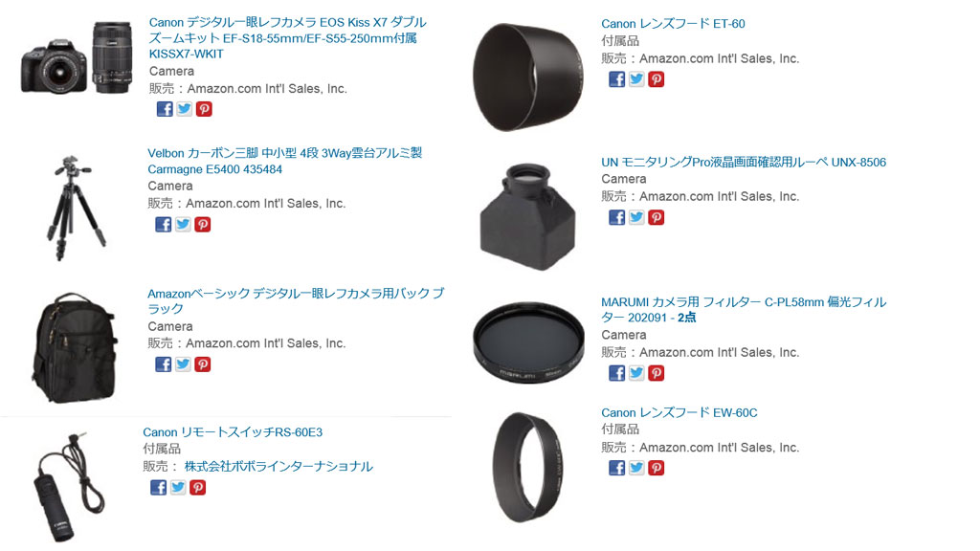Share Canon EOS Kiss X7 on Facebook
980x551 pixels.
(165, 109)
